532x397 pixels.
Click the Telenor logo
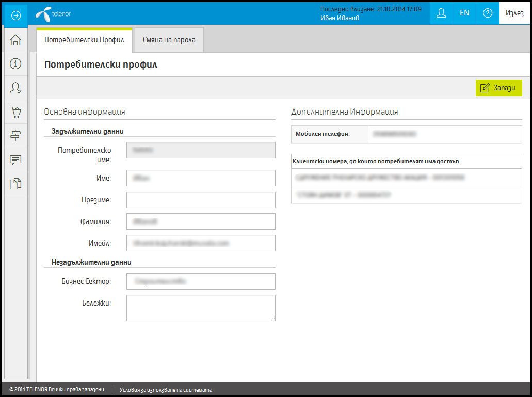pyautogui.click(x=53, y=14)
